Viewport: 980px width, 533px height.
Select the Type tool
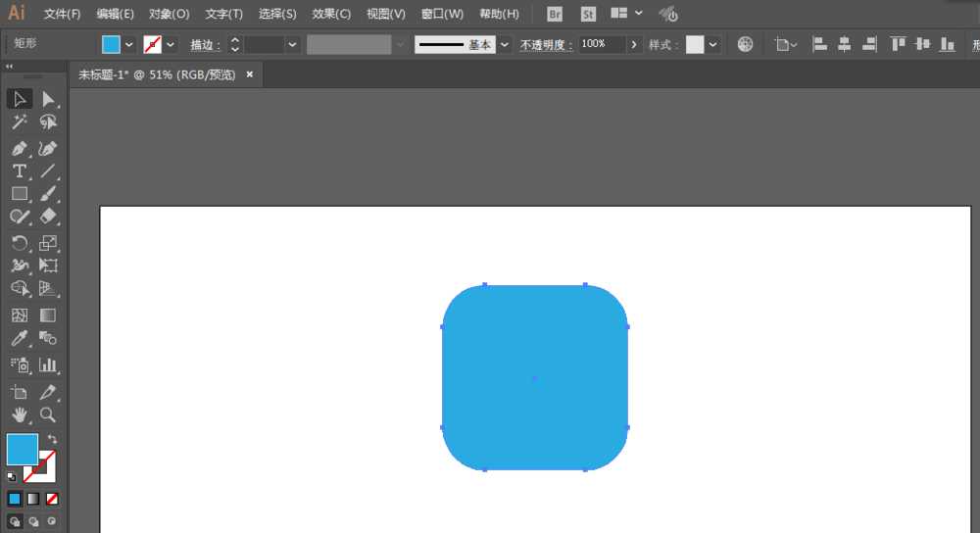click(x=19, y=171)
